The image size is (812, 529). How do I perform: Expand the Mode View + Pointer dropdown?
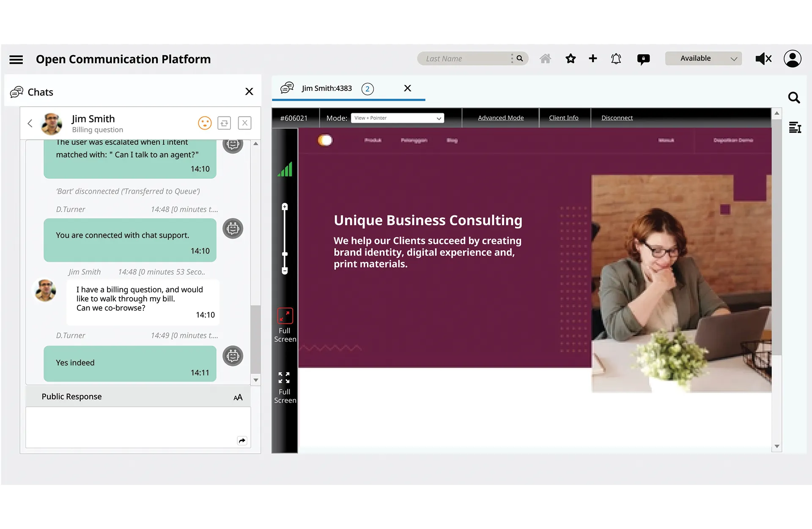[397, 118]
